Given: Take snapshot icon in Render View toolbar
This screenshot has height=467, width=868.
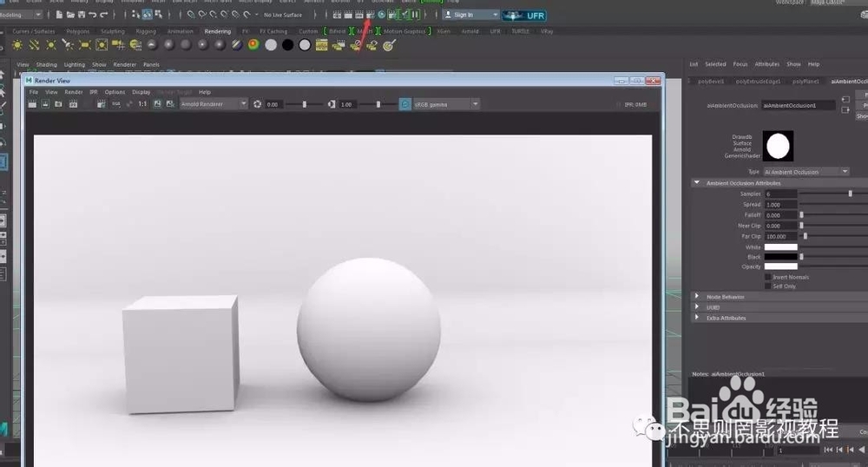Looking at the screenshot, I should [58, 104].
